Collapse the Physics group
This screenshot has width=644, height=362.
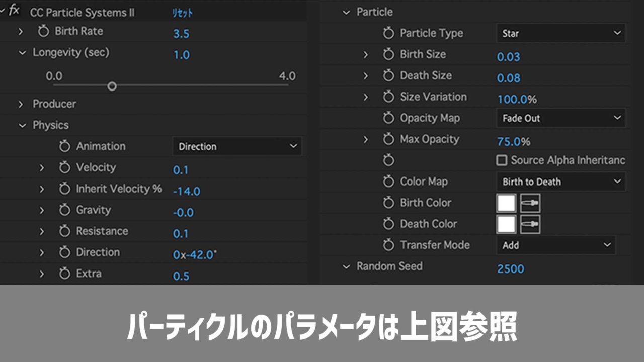point(22,126)
